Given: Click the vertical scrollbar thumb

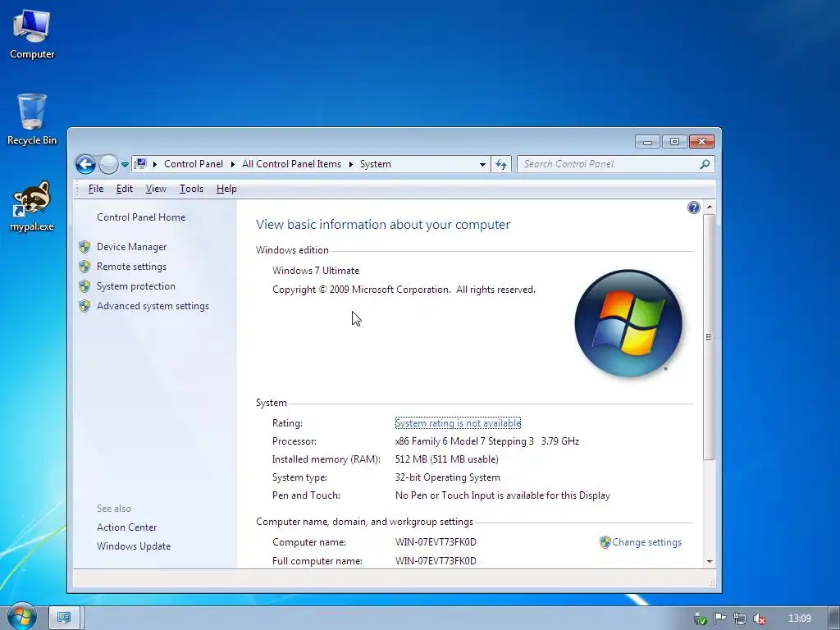Looking at the screenshot, I should click(x=710, y=336).
